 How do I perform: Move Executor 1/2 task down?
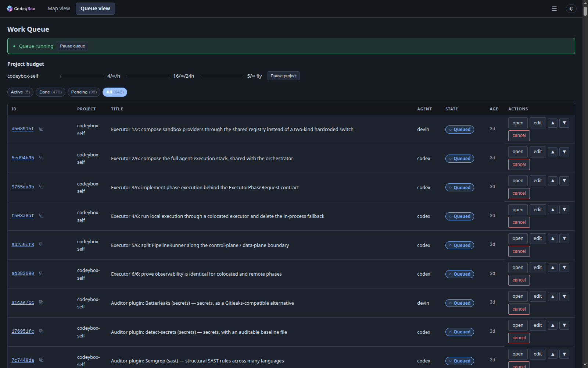(x=564, y=123)
